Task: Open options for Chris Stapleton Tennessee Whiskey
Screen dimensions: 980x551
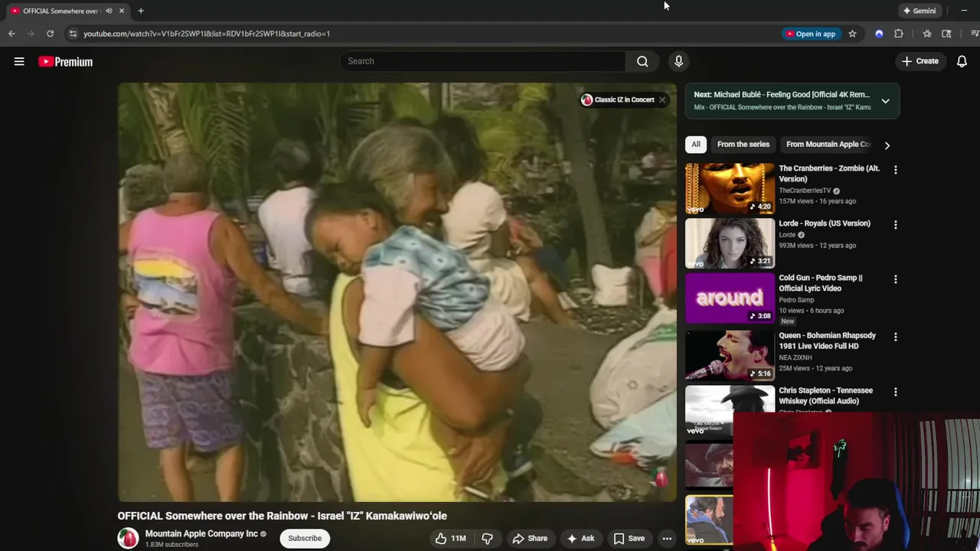Action: point(895,392)
